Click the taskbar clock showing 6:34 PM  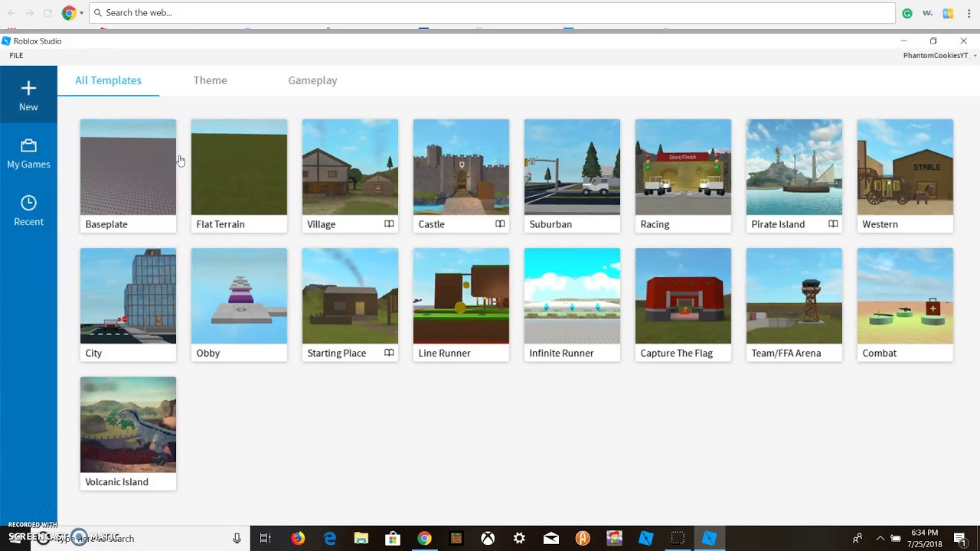pyautogui.click(x=924, y=538)
